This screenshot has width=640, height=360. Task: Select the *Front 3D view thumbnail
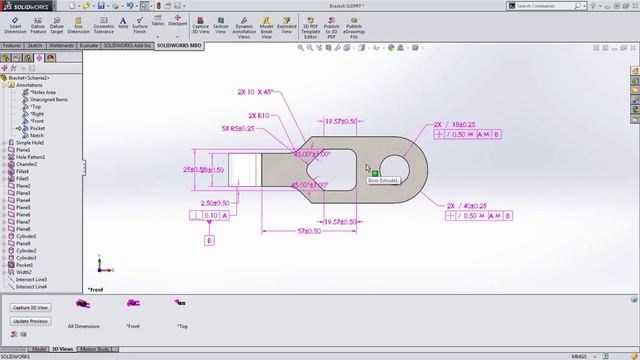(x=133, y=303)
